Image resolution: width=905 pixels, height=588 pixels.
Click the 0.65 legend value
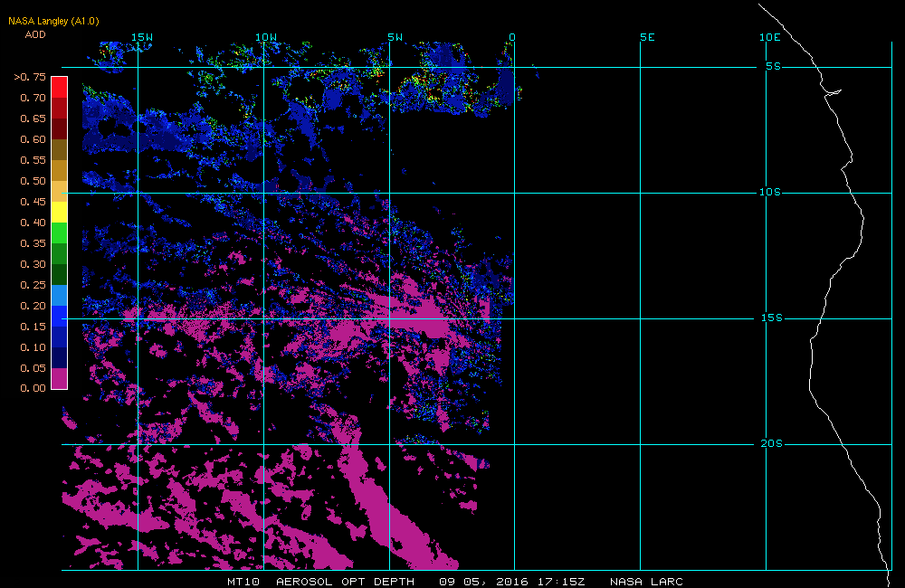(33, 119)
